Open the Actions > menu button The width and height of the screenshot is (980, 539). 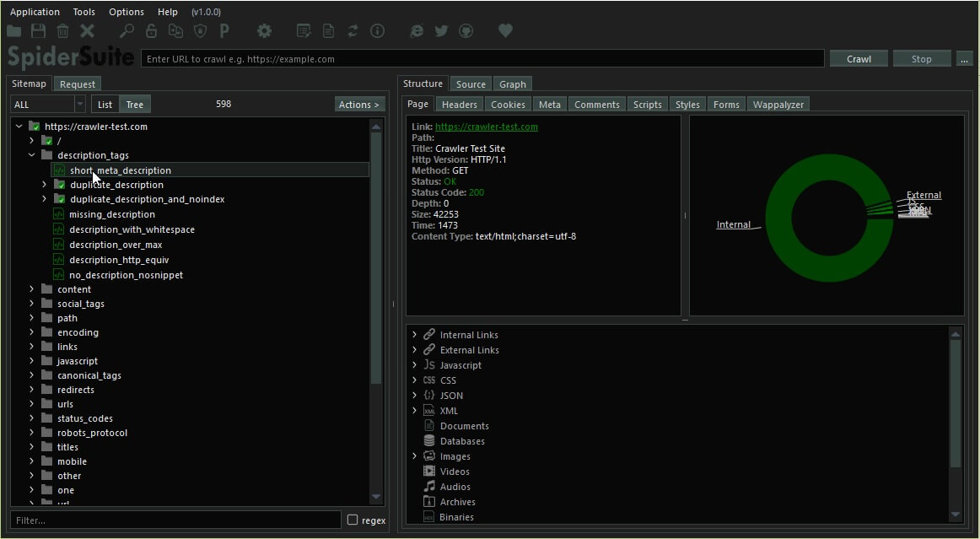(359, 105)
